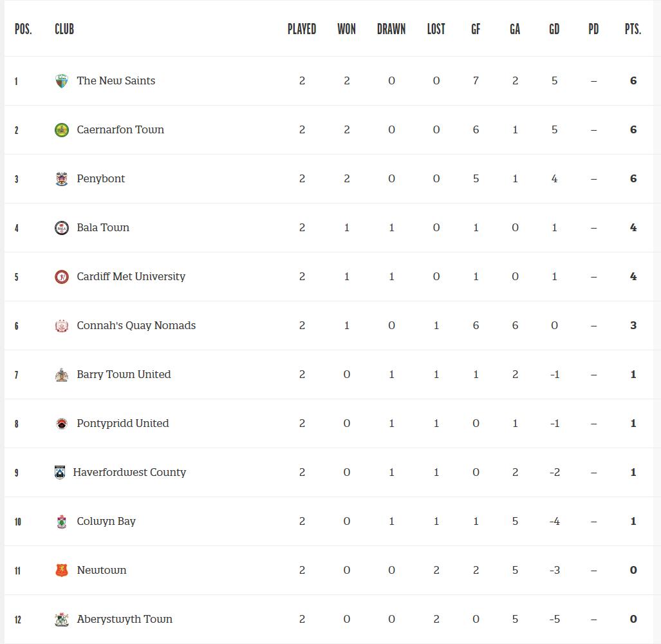Click the GD column header
The image size is (661, 644).
pos(554,29)
